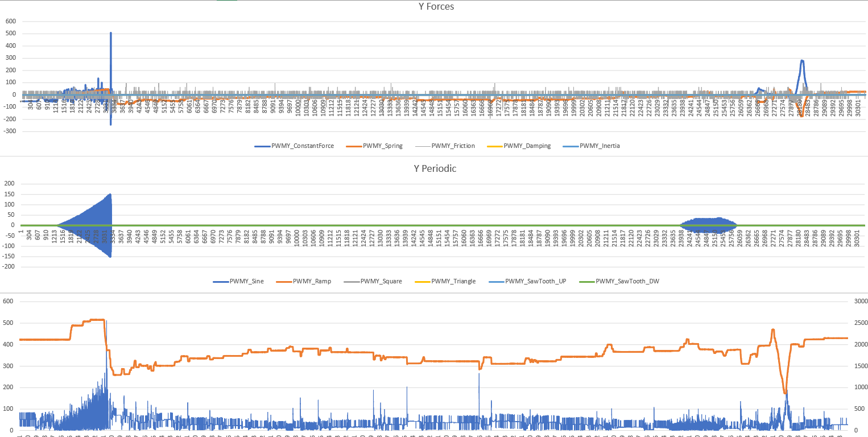Select the PWMY_Damping legend entry
The image size is (868, 437).
coord(527,146)
